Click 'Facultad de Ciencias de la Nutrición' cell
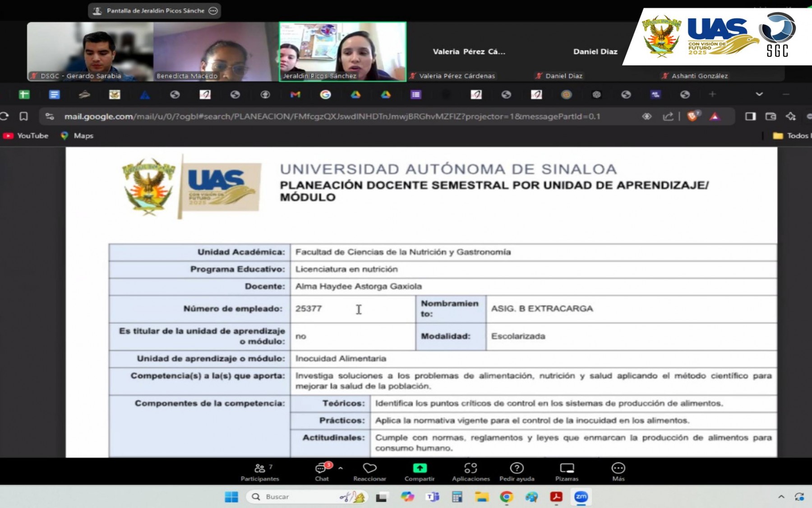The image size is (812, 508). [533, 252]
